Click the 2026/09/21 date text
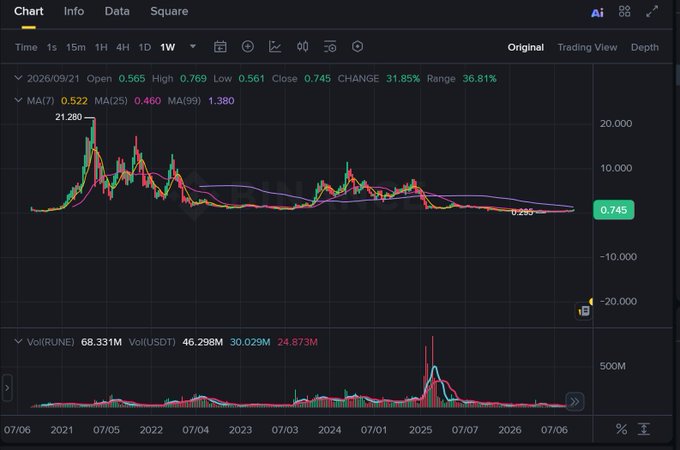680x450 pixels. click(x=53, y=78)
